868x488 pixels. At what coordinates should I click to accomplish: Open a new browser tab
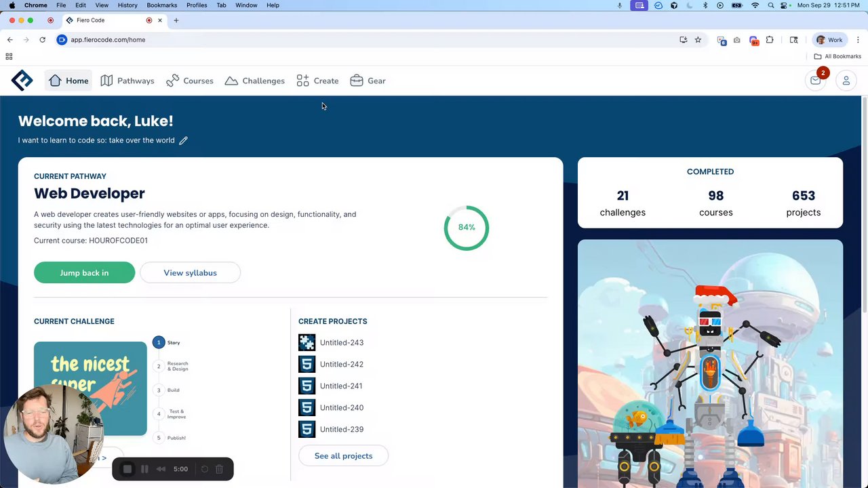[176, 20]
